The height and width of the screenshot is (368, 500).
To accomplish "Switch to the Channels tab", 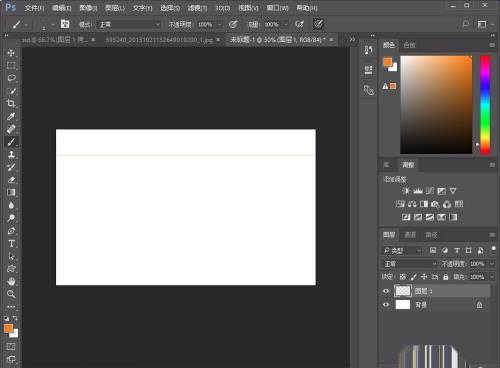I will 410,235.
